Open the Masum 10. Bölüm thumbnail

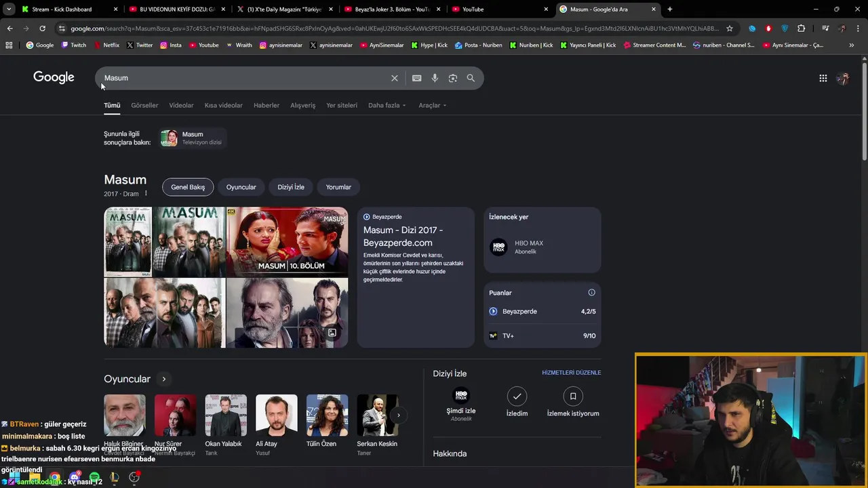[x=287, y=242]
